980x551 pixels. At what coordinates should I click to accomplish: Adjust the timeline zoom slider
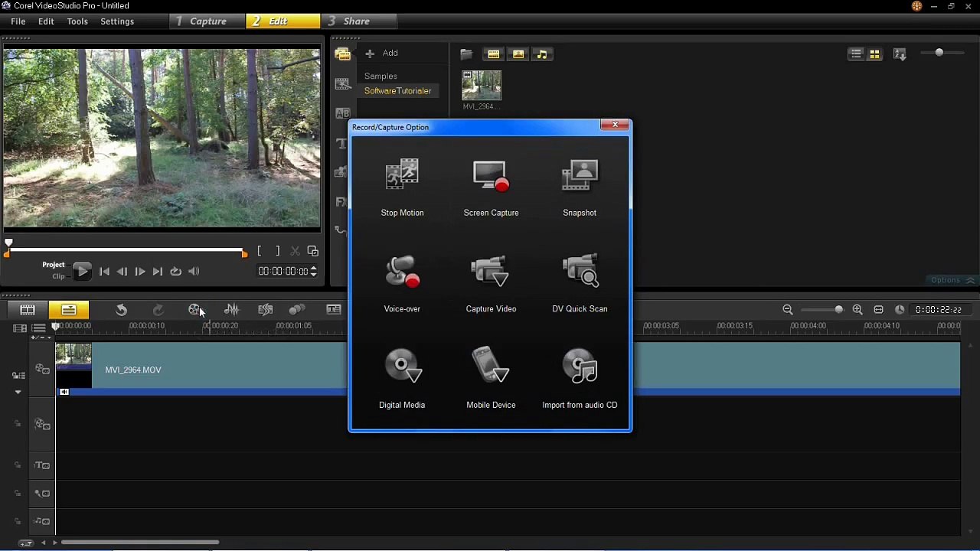coord(838,310)
